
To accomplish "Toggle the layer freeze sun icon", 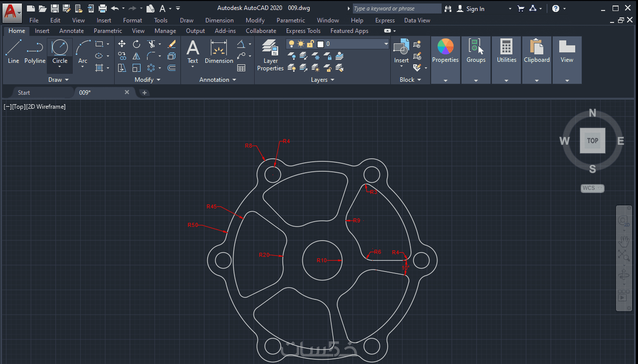I will point(301,44).
